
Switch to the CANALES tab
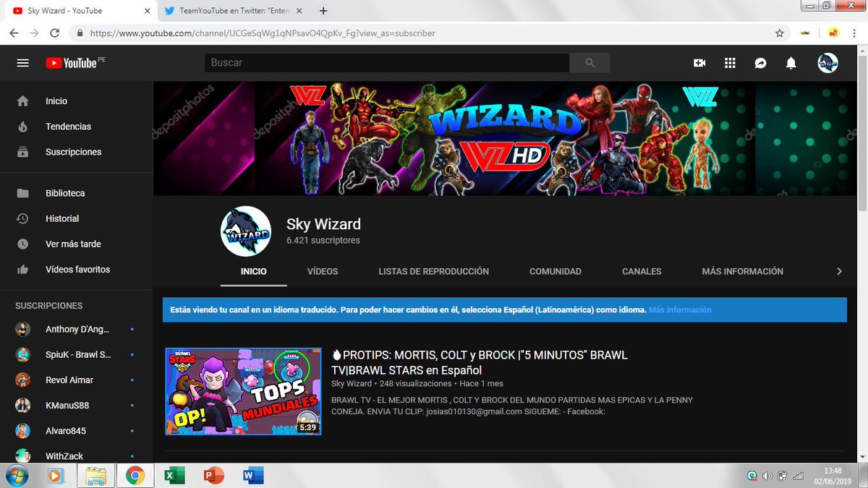[642, 272]
